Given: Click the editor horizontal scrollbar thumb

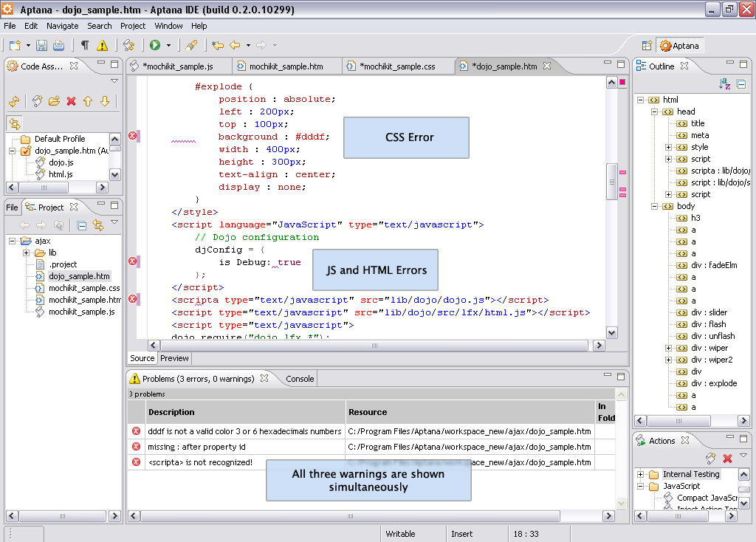Looking at the screenshot, I should (x=374, y=346).
